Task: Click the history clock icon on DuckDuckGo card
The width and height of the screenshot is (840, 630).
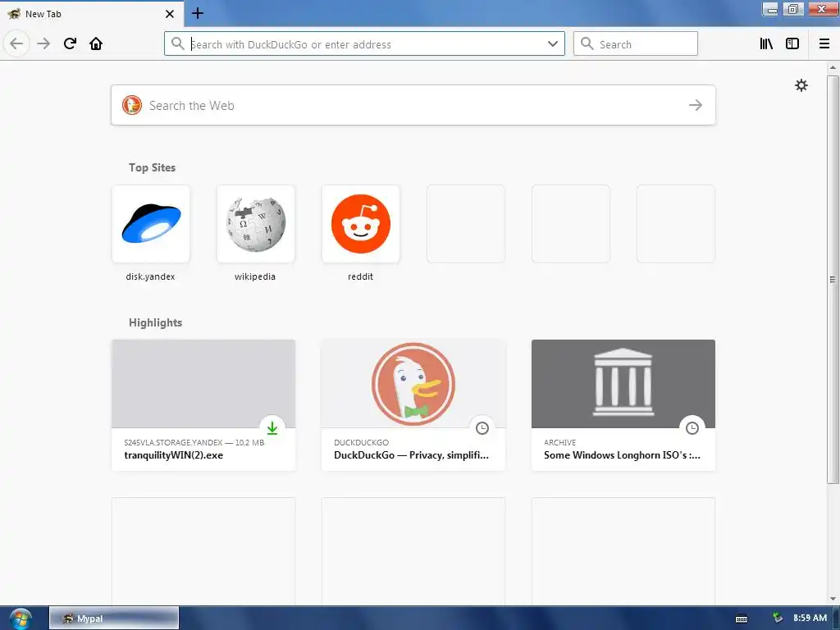Action: [482, 428]
